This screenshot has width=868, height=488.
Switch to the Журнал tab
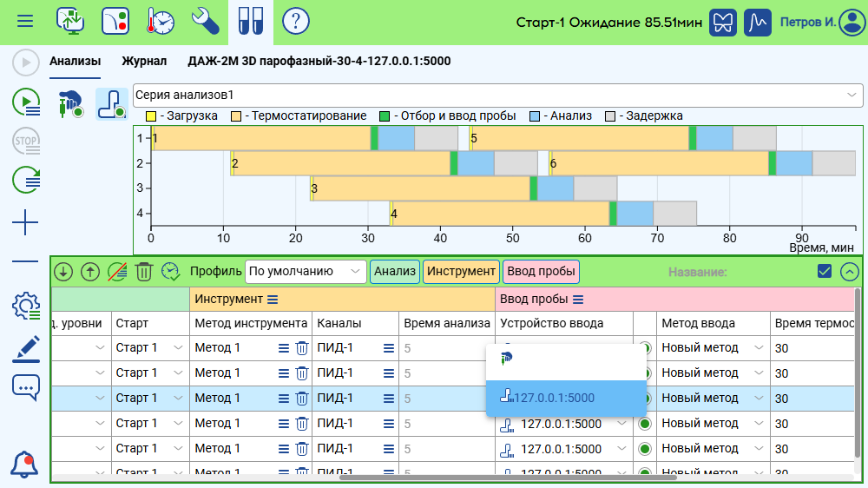click(144, 62)
